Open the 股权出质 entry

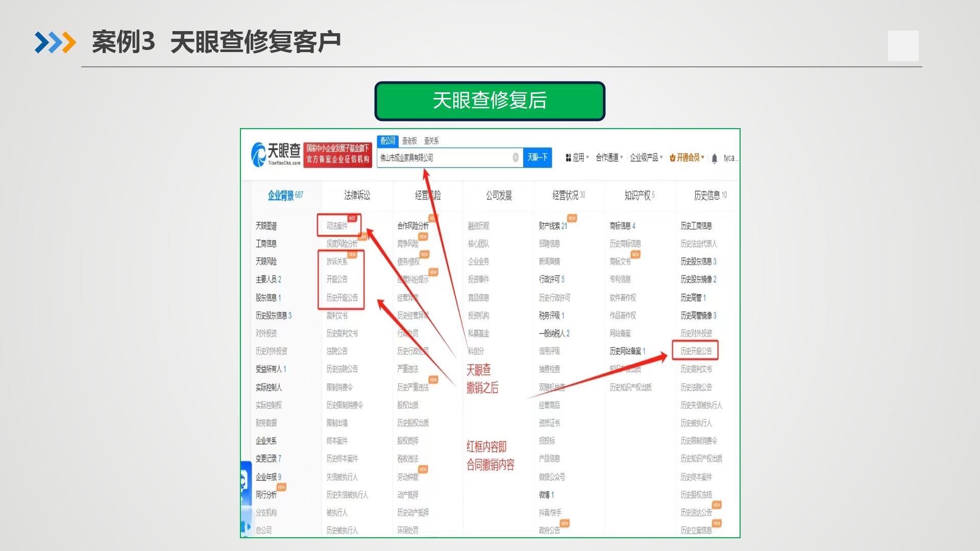[407, 405]
